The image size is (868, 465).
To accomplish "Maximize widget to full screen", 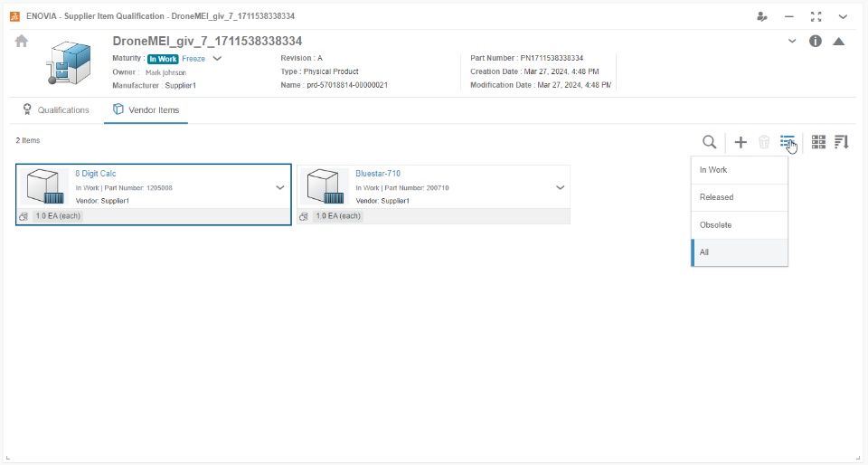I will tap(816, 16).
